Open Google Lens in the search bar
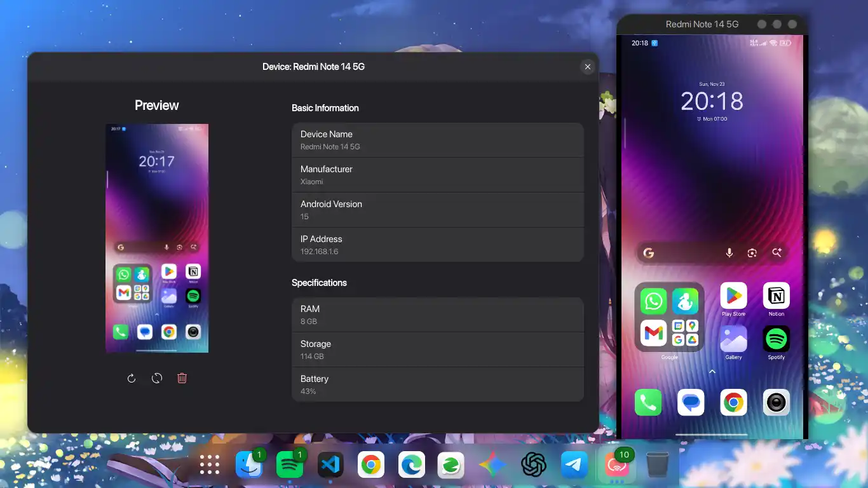 coord(752,252)
